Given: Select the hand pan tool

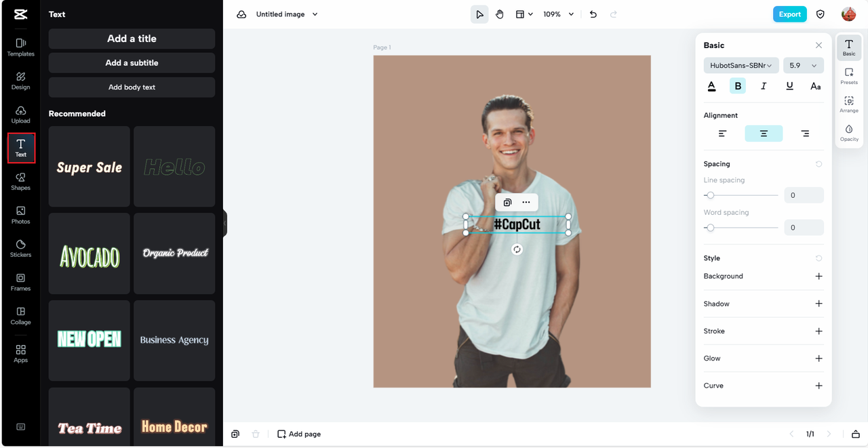Looking at the screenshot, I should [500, 14].
